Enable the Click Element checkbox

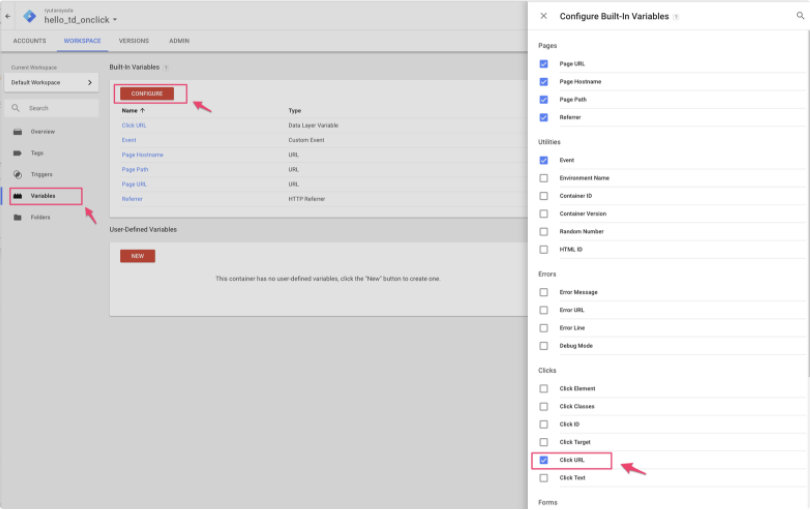[544, 388]
